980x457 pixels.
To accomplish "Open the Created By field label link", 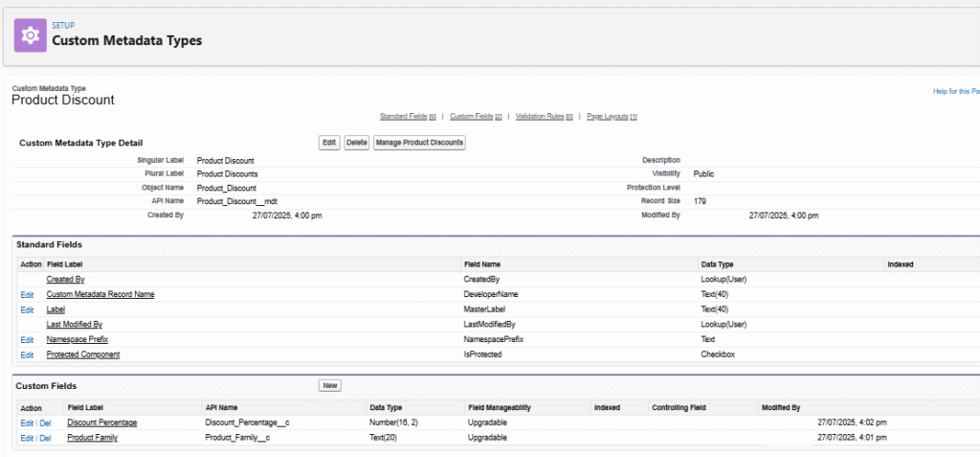I will [x=66, y=279].
